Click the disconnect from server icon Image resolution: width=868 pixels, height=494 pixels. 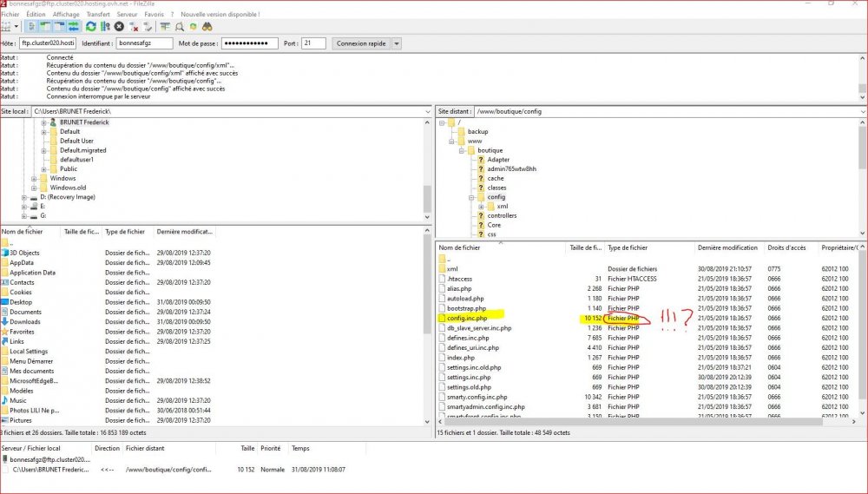coord(135,27)
